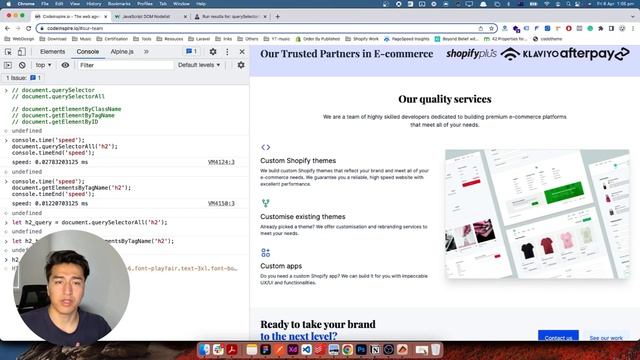Open Notion from the Dock
Image resolution: width=640 pixels, height=360 pixels.
[375, 349]
